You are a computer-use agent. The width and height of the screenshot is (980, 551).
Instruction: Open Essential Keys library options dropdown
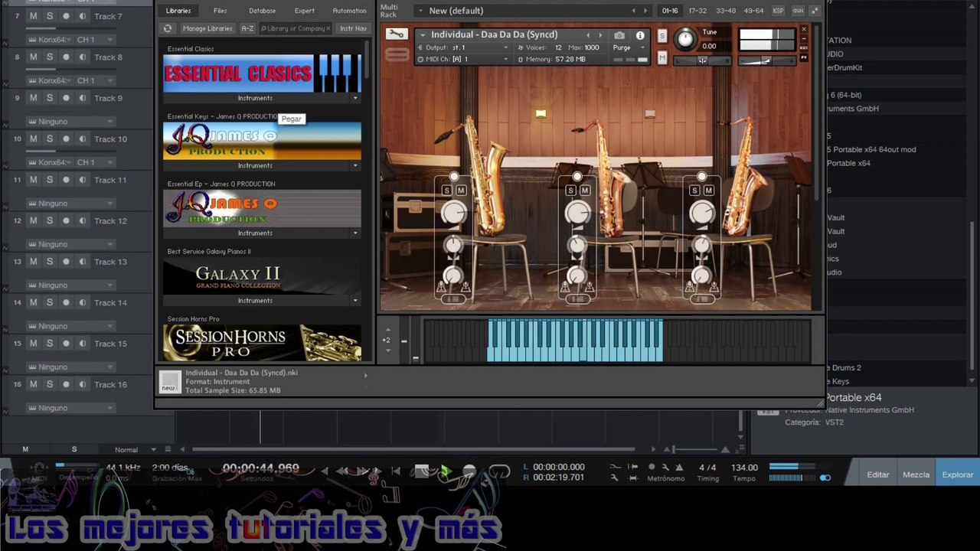click(x=355, y=165)
